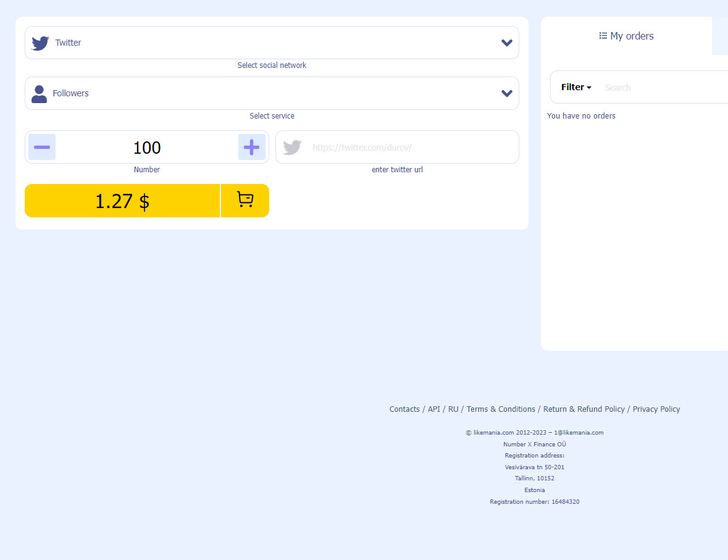This screenshot has width=728, height=560.
Task: Focus the twitter url input field
Action: 397,147
